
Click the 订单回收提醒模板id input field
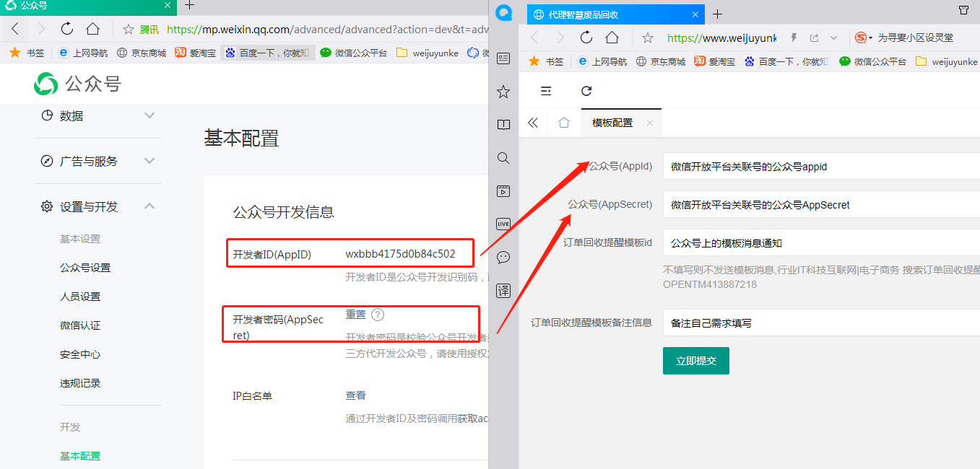pos(821,242)
